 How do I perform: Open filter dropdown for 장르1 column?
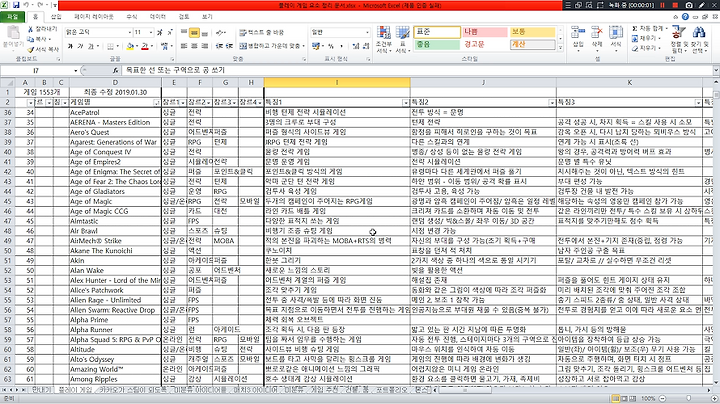[183, 102]
